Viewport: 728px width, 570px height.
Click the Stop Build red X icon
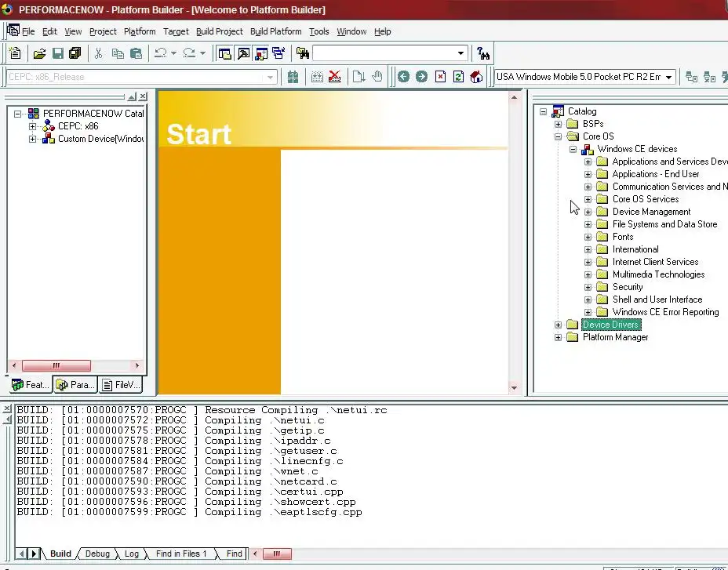point(335,77)
